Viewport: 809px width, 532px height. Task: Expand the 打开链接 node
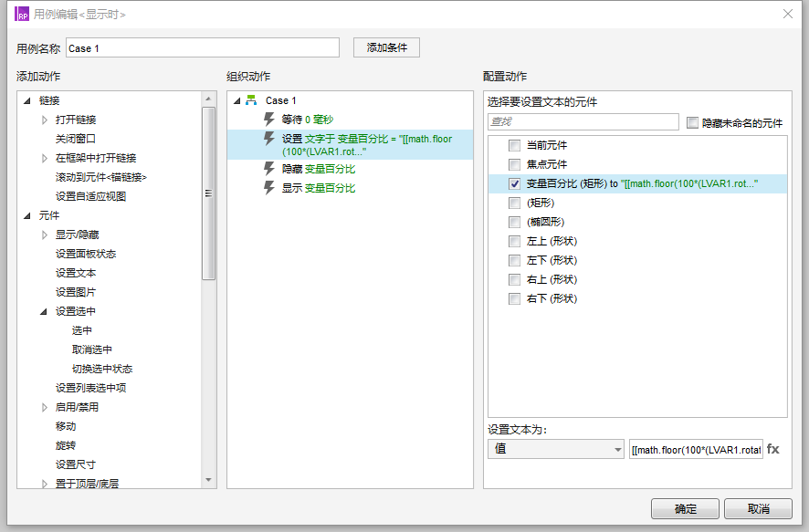(x=45, y=120)
